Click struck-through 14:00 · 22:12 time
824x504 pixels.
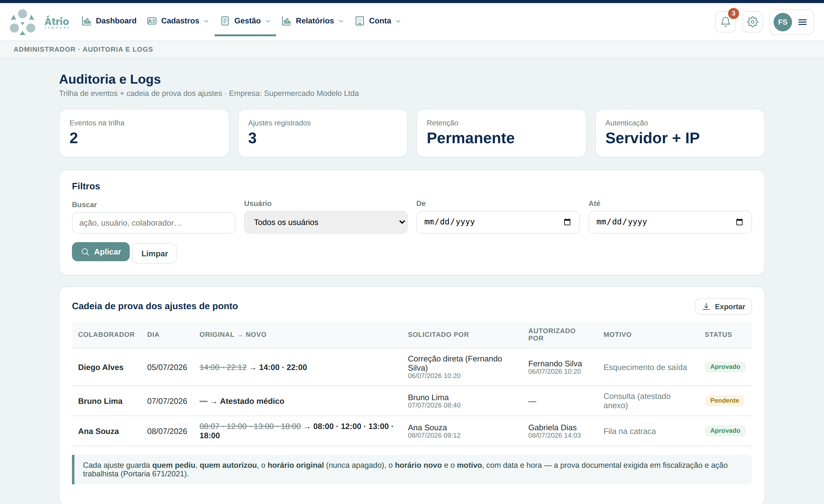coord(223,367)
